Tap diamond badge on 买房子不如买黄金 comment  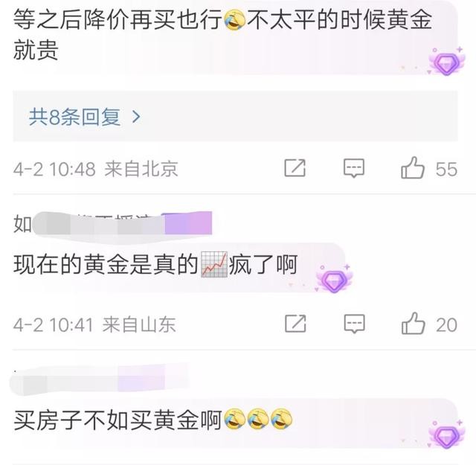[446, 435]
